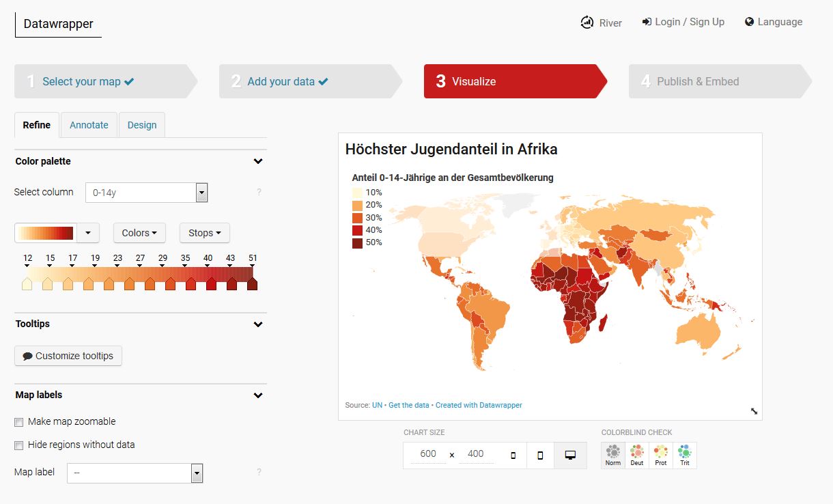Check Hide regions without data
Image resolution: width=833 pixels, height=504 pixels.
[x=19, y=445]
